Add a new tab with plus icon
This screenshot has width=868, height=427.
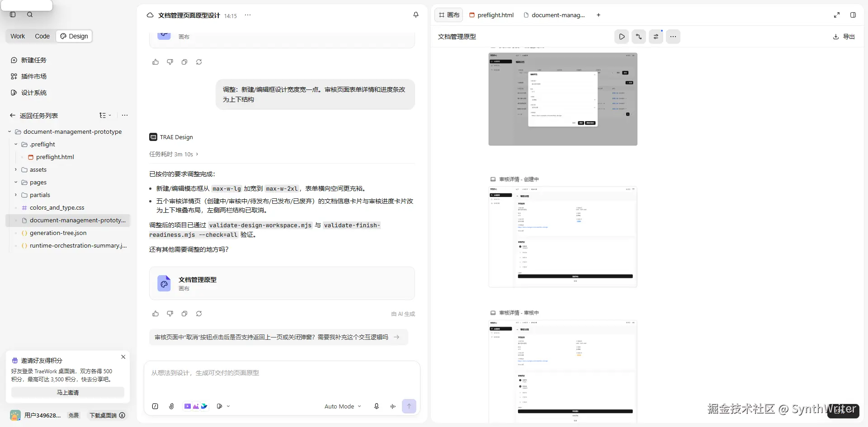pyautogui.click(x=599, y=15)
